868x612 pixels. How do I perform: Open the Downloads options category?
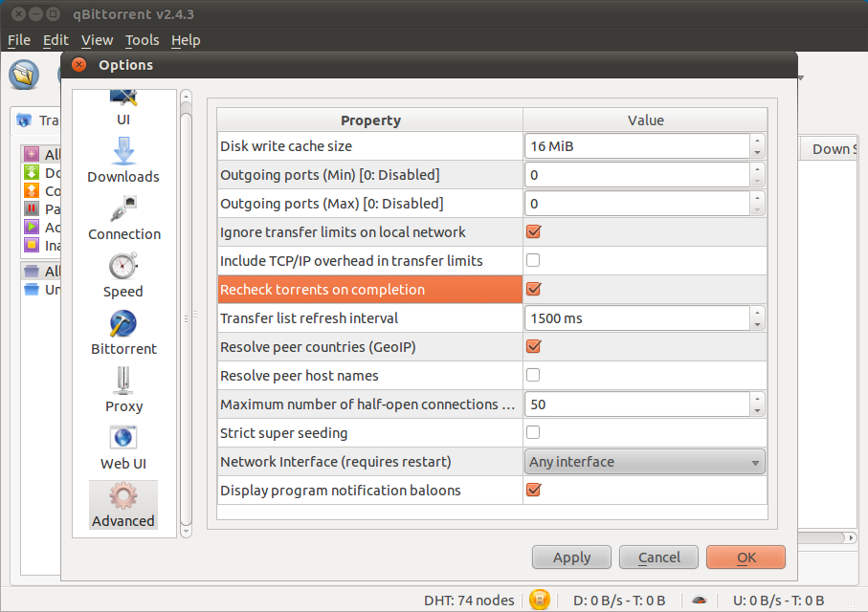123,161
